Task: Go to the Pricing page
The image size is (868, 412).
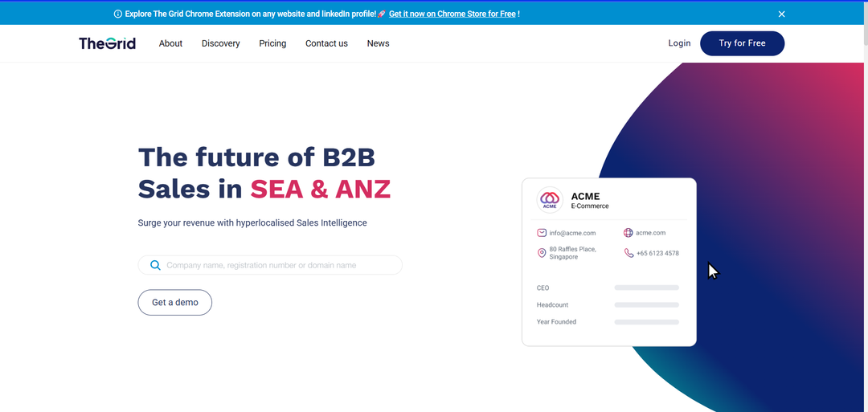Action: point(272,43)
